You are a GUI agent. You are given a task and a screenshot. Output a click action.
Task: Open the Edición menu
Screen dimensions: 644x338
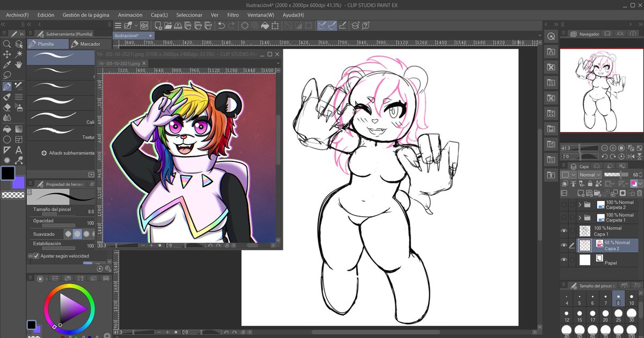click(x=46, y=15)
